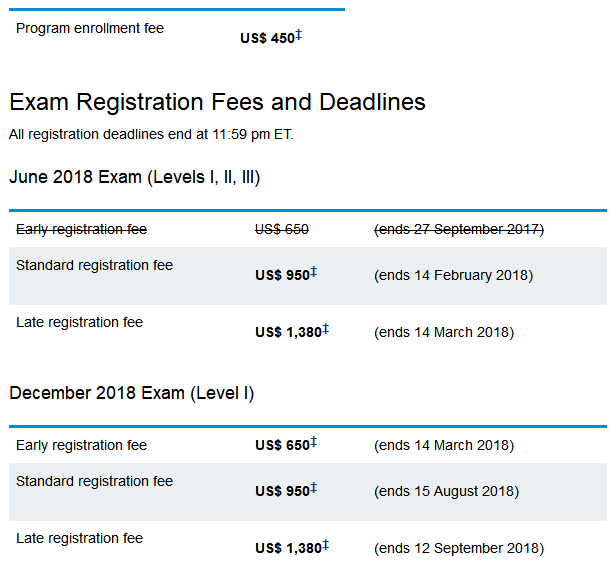Click the ends 15 August 2018 deadline

446,492
